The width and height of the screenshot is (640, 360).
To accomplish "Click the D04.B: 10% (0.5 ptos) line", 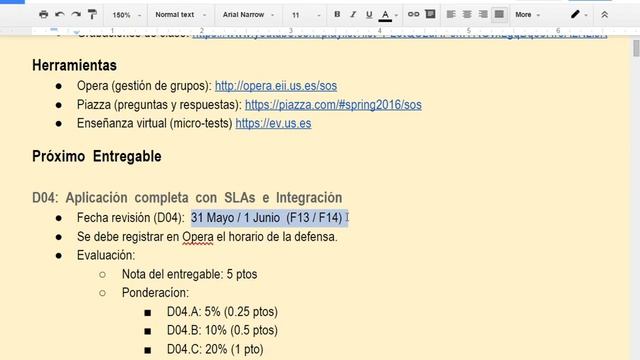I will [x=222, y=330].
